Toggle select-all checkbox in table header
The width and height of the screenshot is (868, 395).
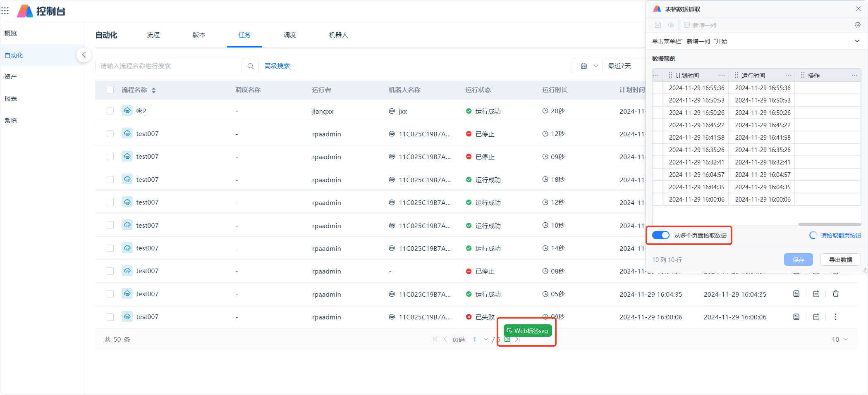(x=110, y=90)
